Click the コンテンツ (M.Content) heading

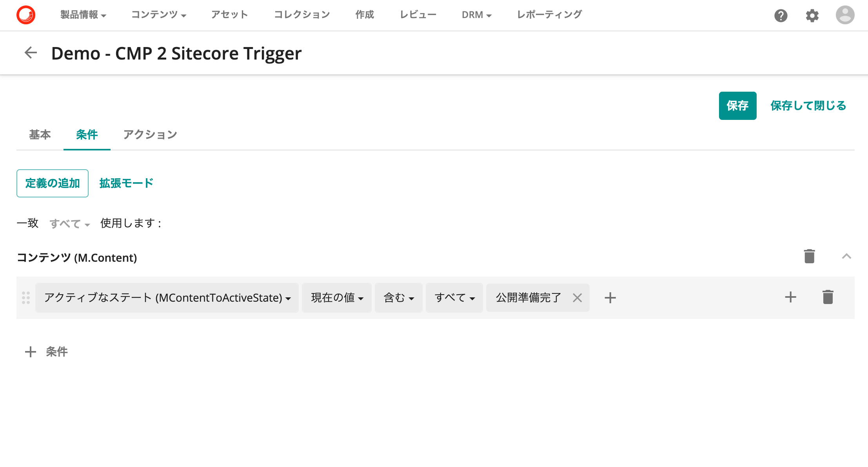(x=77, y=258)
